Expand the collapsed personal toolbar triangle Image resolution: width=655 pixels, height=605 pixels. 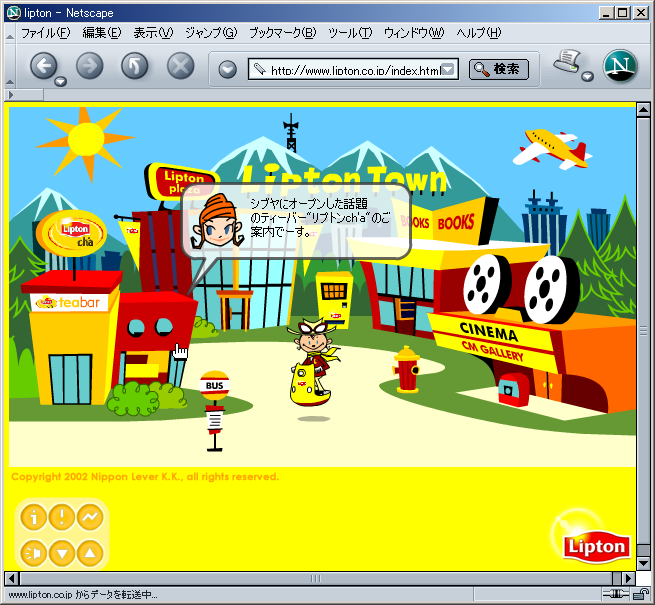pyautogui.click(x=11, y=95)
